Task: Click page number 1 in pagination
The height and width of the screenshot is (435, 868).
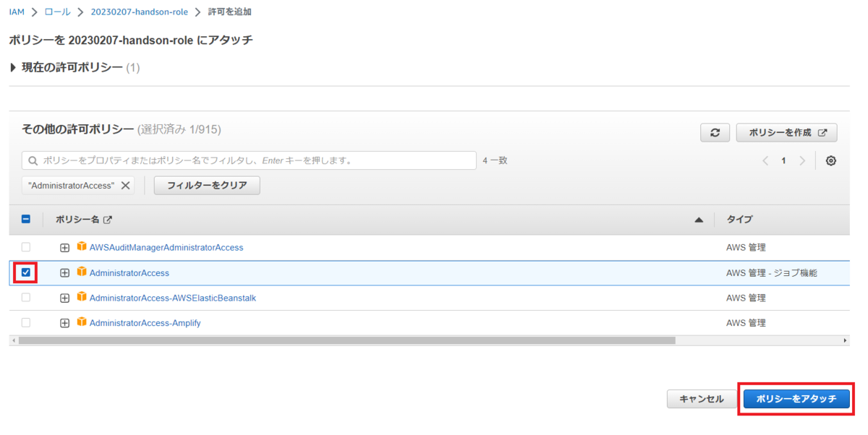Action: pos(783,160)
